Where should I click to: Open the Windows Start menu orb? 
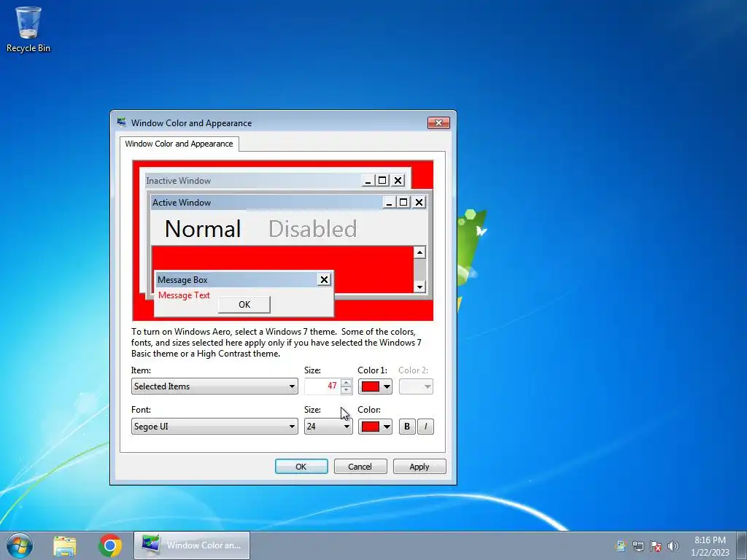pyautogui.click(x=20, y=545)
